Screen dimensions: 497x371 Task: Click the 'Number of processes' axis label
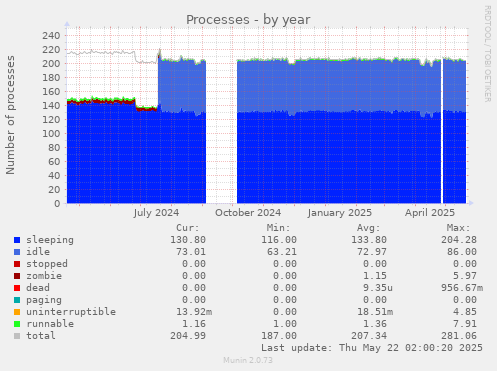pos(11,115)
